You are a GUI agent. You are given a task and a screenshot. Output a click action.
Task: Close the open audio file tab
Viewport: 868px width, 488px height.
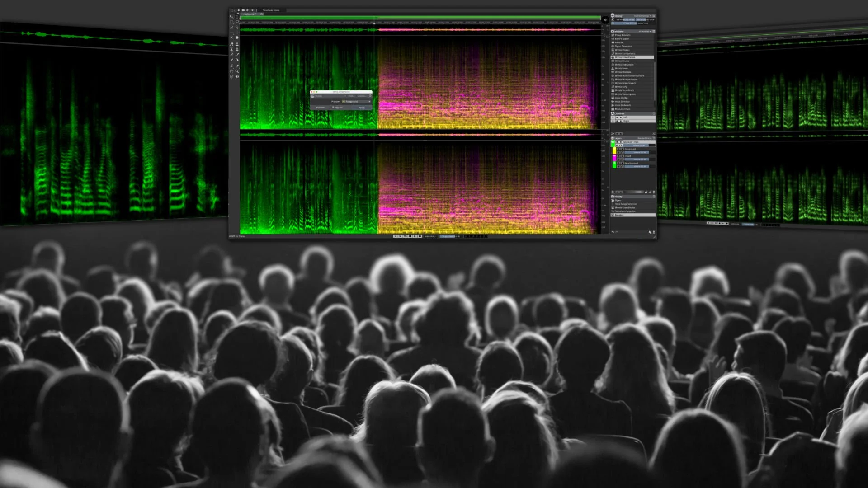(261, 14)
